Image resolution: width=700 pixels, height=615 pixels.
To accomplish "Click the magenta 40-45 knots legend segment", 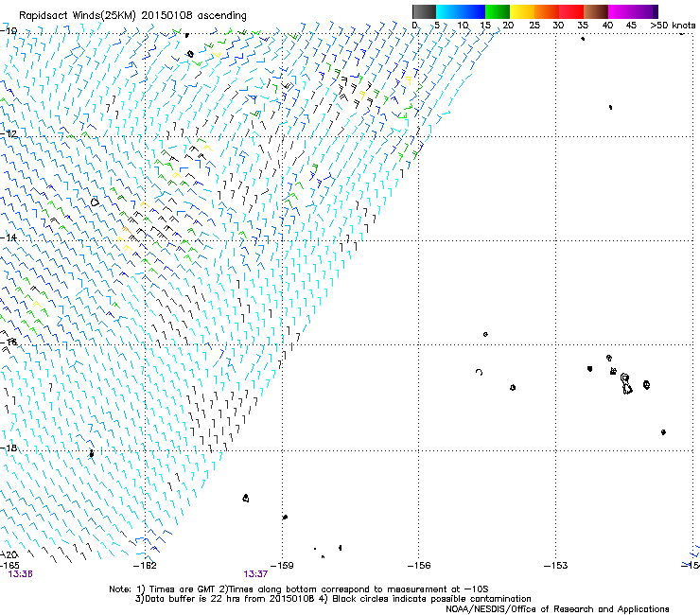I will pyautogui.click(x=621, y=11).
